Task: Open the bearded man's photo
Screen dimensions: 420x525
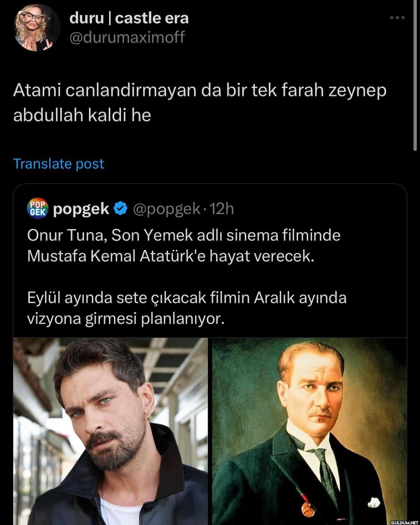Action: click(111, 431)
